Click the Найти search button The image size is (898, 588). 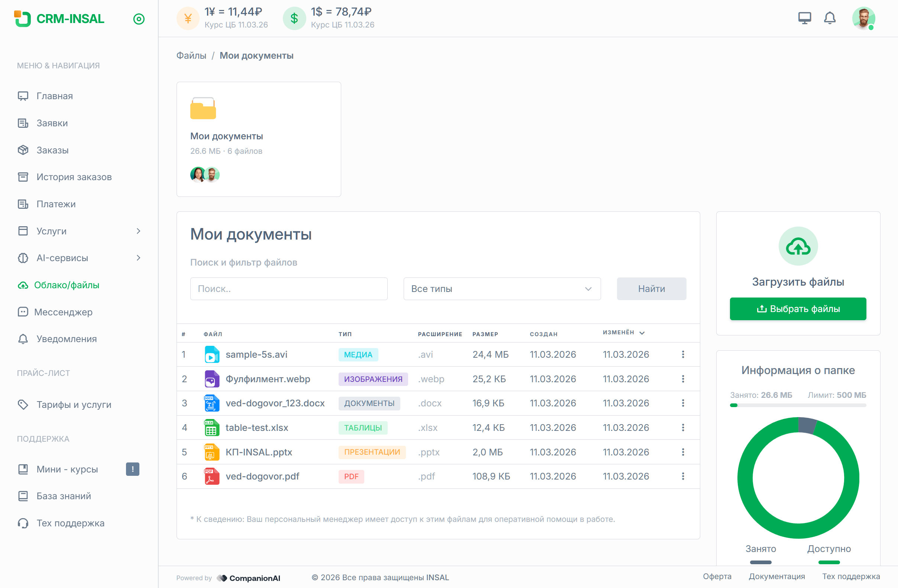651,289
